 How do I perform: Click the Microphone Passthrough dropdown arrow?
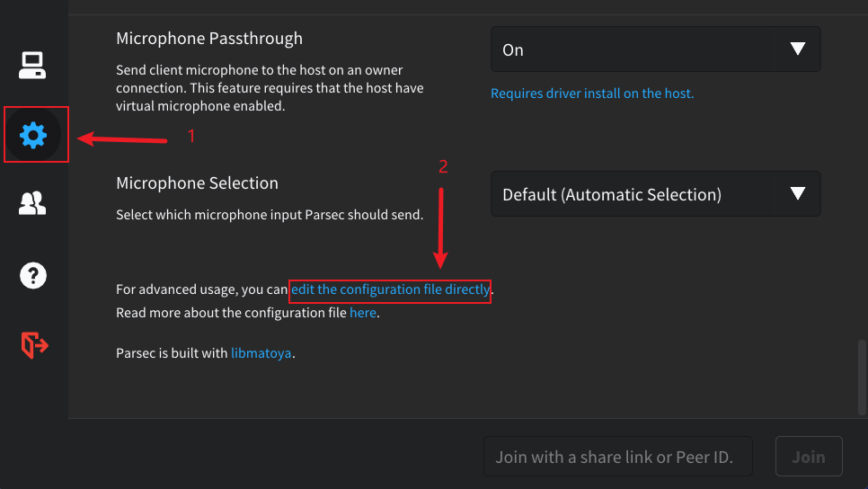tap(797, 49)
